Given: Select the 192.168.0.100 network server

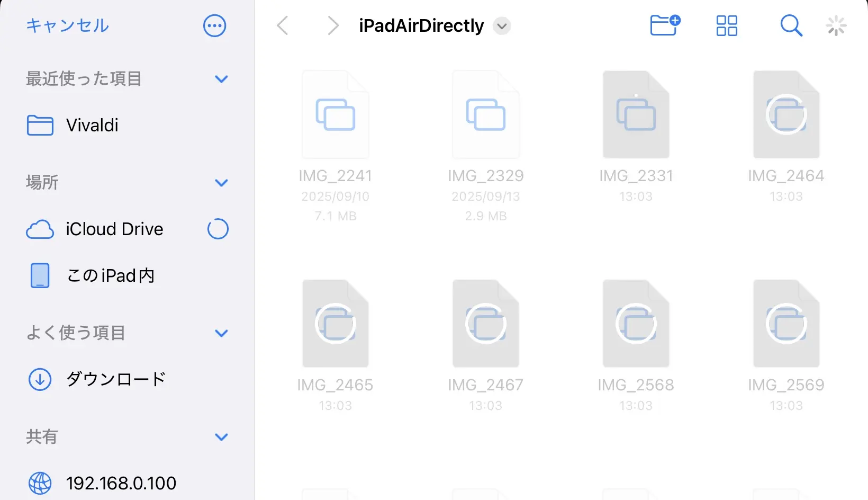Looking at the screenshot, I should click(x=121, y=483).
